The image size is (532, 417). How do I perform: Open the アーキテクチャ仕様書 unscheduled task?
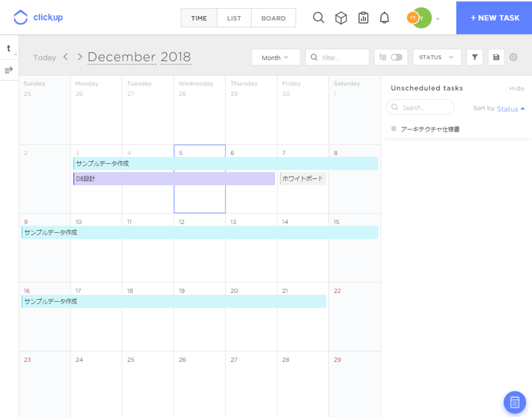pyautogui.click(x=430, y=129)
